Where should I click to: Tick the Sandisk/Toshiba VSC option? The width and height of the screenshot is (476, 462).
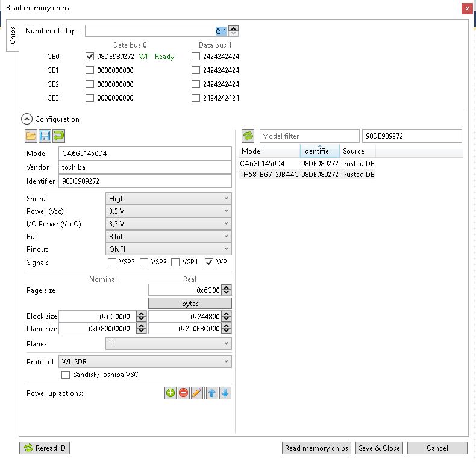[x=66, y=375]
